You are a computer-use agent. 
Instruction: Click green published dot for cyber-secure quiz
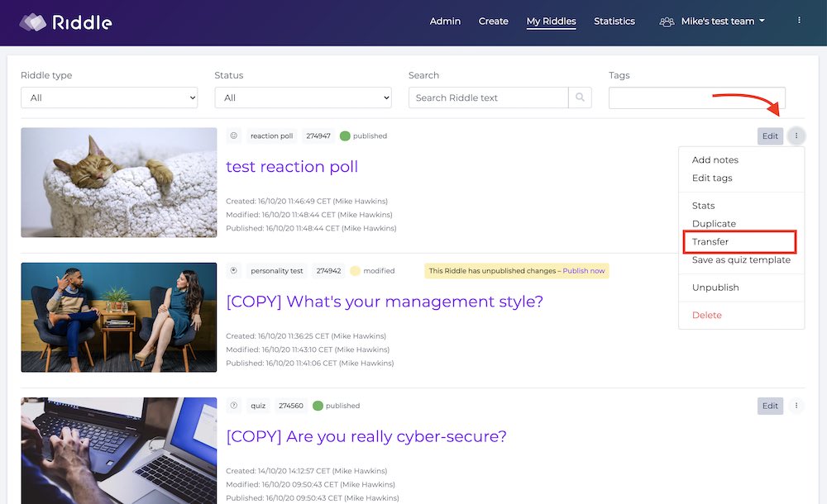pyautogui.click(x=318, y=406)
